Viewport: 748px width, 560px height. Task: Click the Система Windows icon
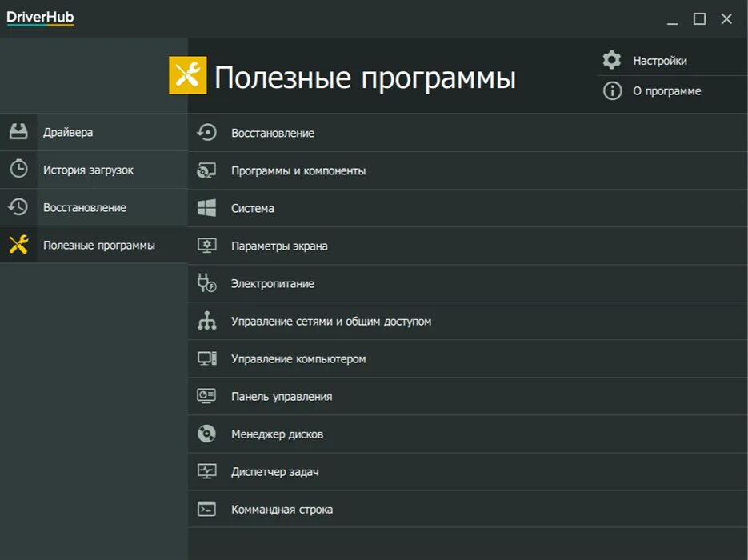click(206, 208)
